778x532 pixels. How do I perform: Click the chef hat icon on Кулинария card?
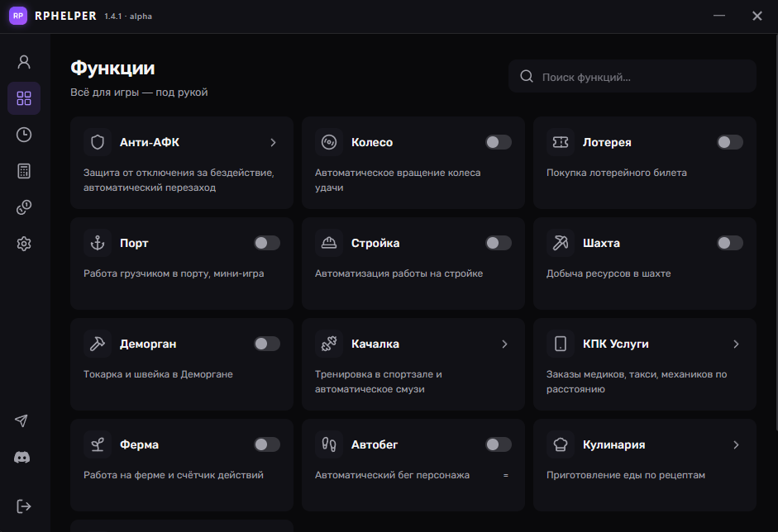(x=561, y=444)
